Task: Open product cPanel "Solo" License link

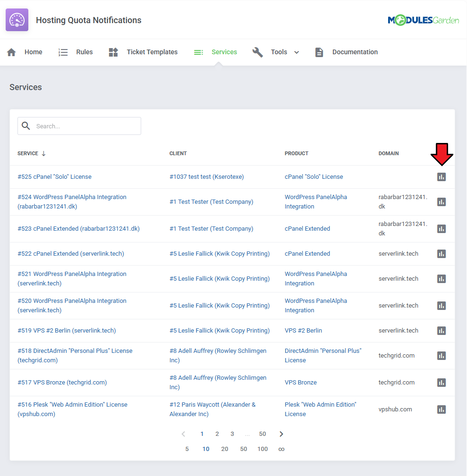Action: 314,177
